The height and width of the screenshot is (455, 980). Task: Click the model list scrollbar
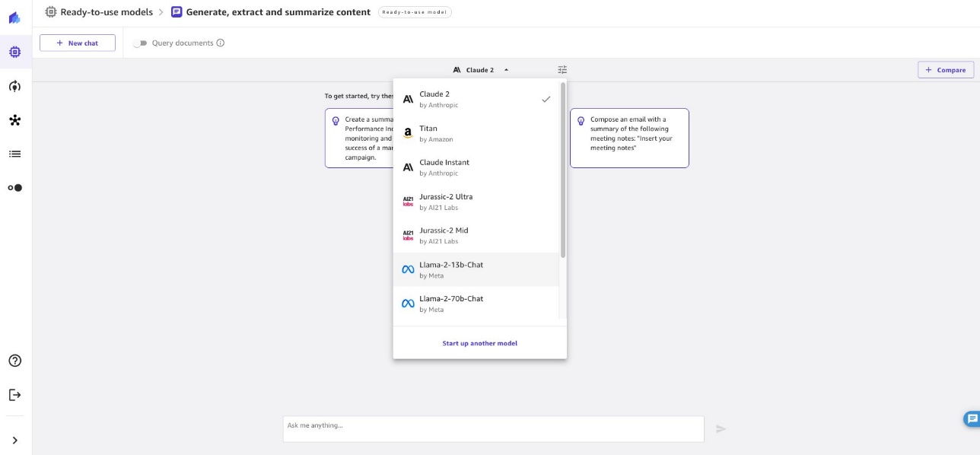563,170
